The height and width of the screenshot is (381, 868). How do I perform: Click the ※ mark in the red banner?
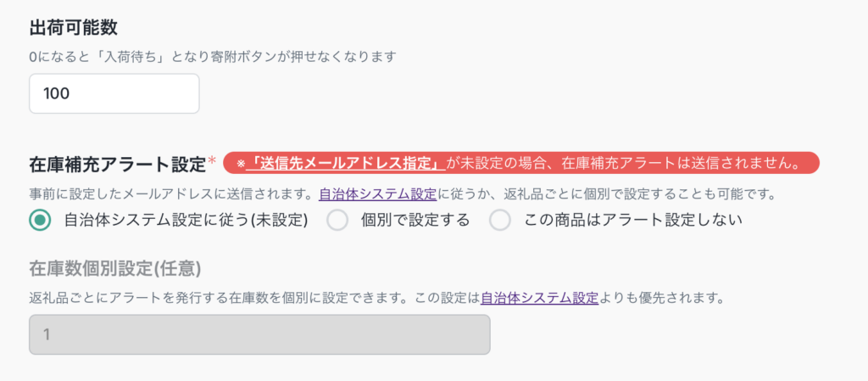click(x=240, y=163)
